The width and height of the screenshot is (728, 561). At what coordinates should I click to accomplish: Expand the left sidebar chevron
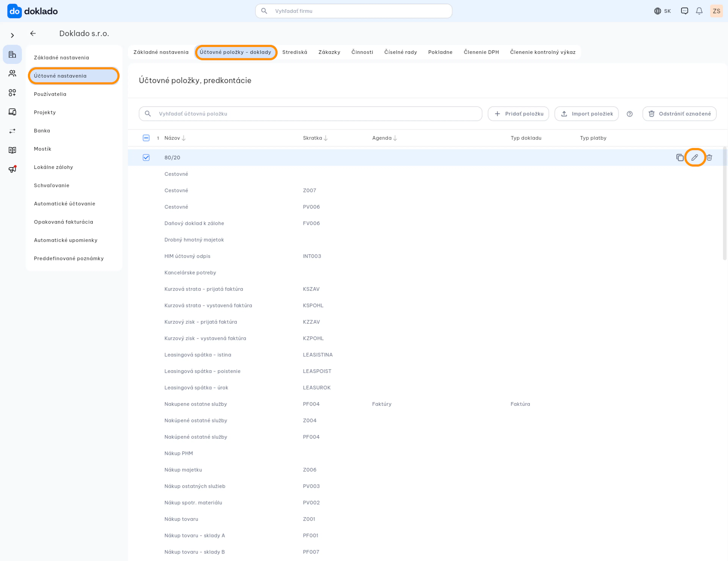pos(12,35)
